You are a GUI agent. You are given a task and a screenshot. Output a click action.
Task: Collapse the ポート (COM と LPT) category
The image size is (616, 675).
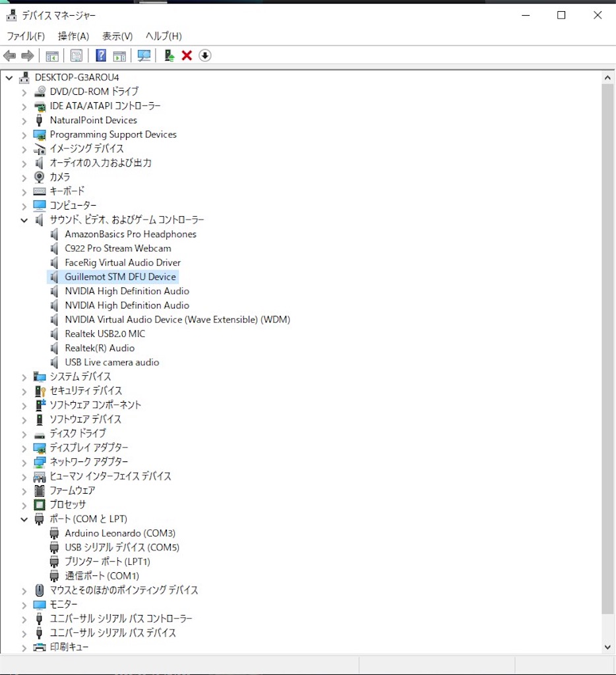(x=24, y=519)
